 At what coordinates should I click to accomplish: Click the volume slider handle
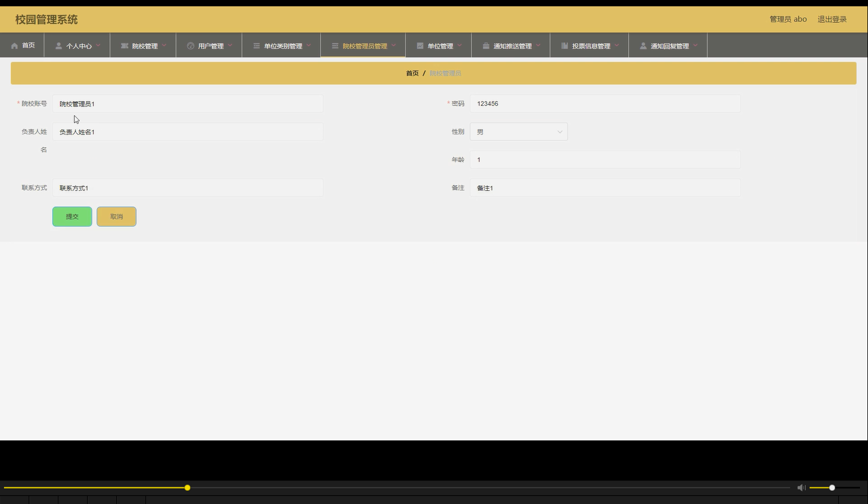tap(832, 487)
